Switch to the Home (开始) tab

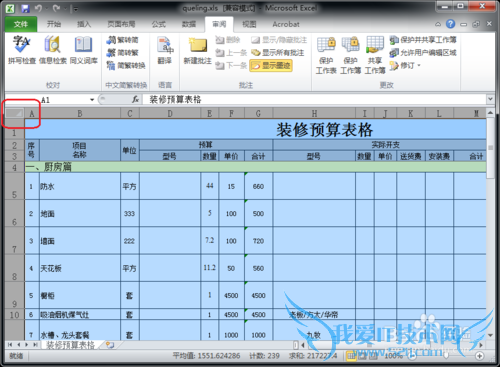pos(54,24)
